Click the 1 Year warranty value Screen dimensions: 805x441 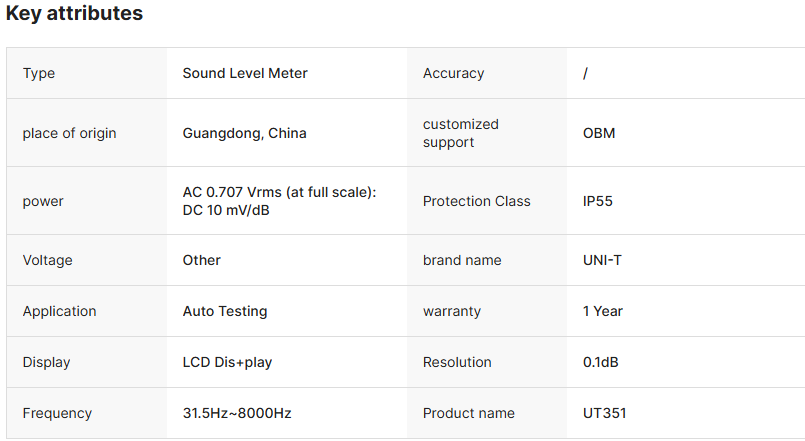click(x=603, y=311)
